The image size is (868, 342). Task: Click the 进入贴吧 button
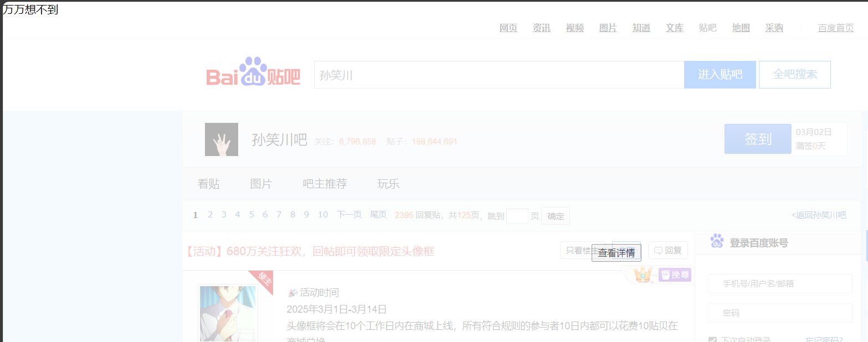point(720,75)
